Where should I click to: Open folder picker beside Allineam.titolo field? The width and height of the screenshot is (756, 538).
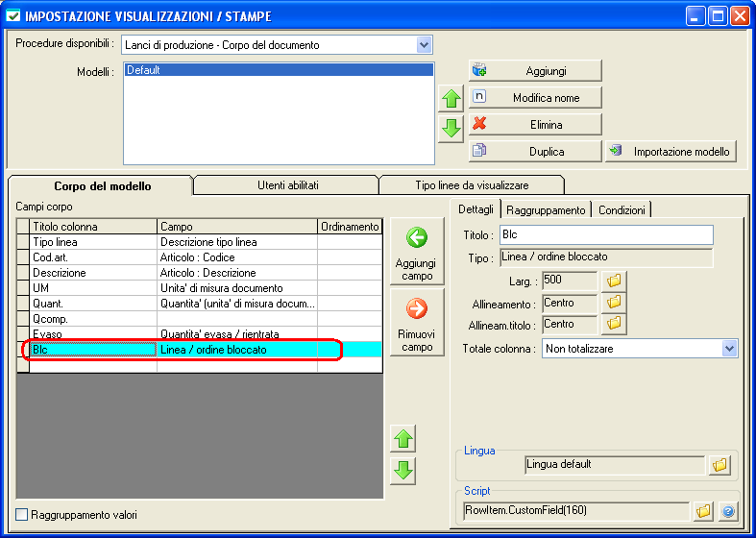[614, 324]
